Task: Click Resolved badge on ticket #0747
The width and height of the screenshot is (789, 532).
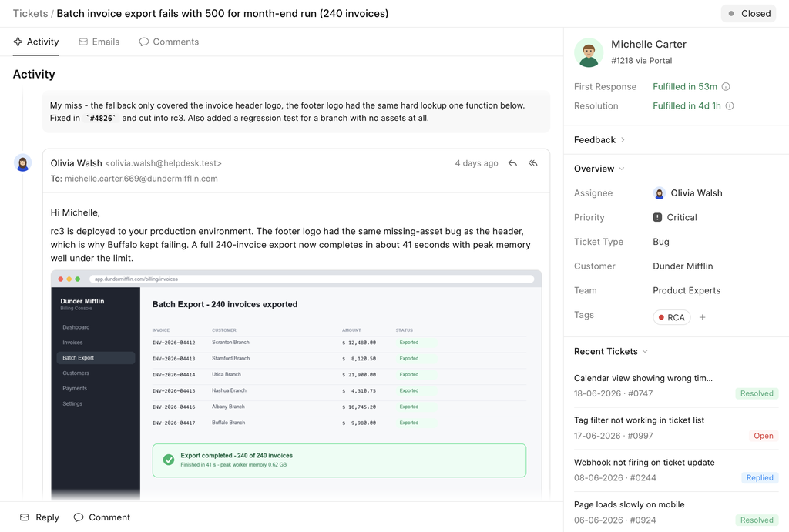Action: click(757, 393)
